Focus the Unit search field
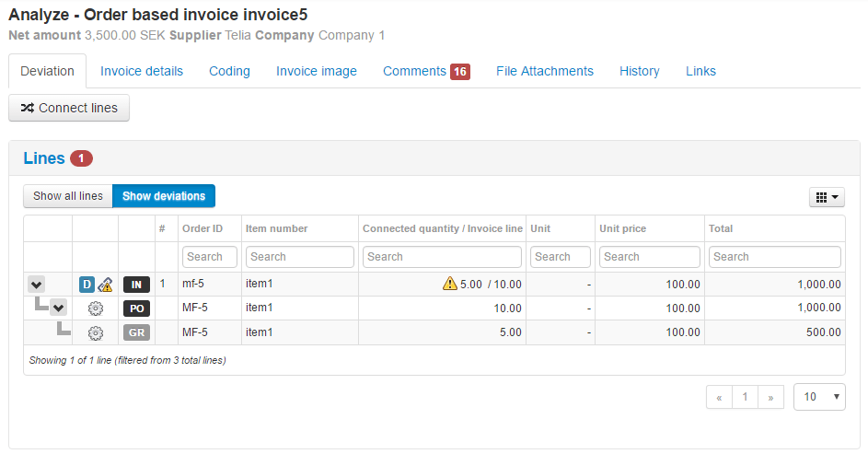 (x=561, y=257)
